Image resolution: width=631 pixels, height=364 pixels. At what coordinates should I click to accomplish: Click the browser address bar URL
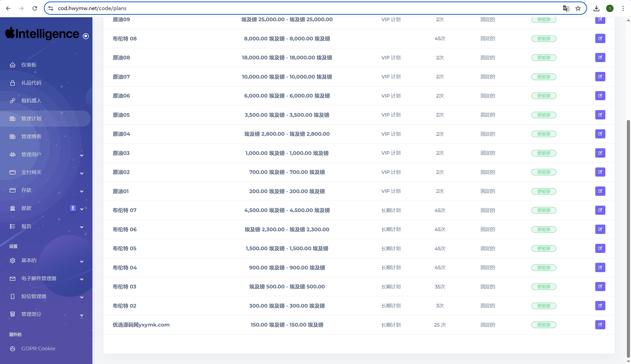click(x=92, y=8)
